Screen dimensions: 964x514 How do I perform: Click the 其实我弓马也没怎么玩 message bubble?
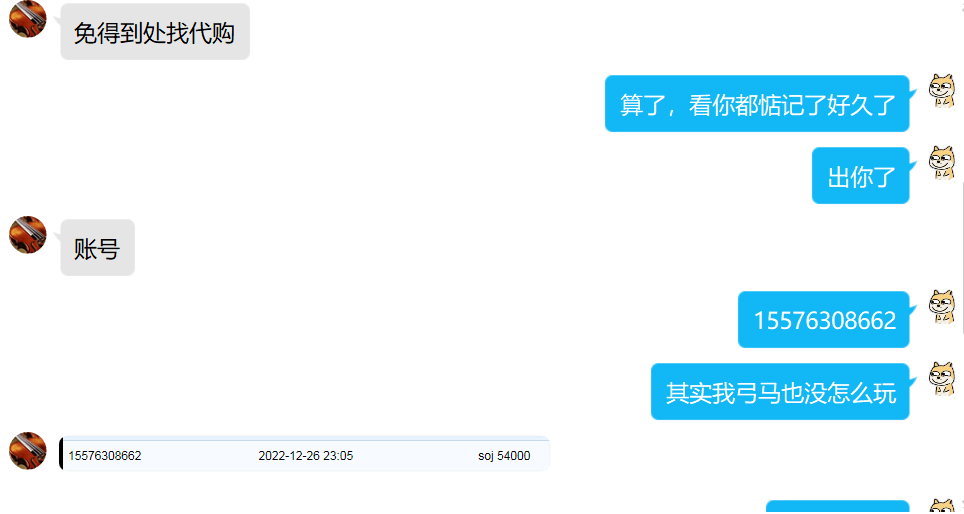pyautogui.click(x=780, y=392)
